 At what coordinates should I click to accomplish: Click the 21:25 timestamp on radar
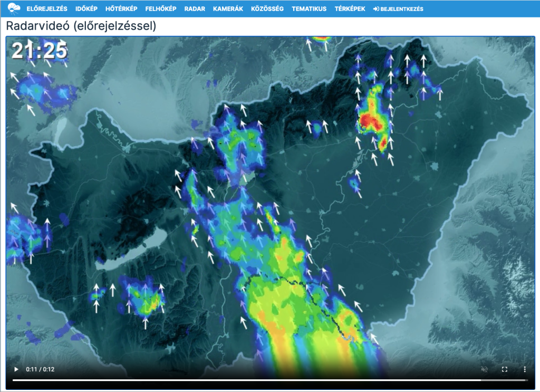pyautogui.click(x=40, y=51)
